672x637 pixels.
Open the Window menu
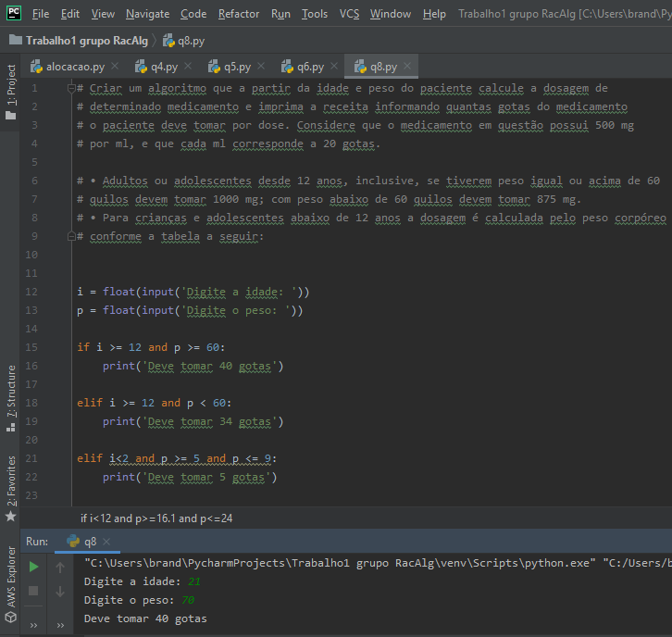[x=391, y=14]
